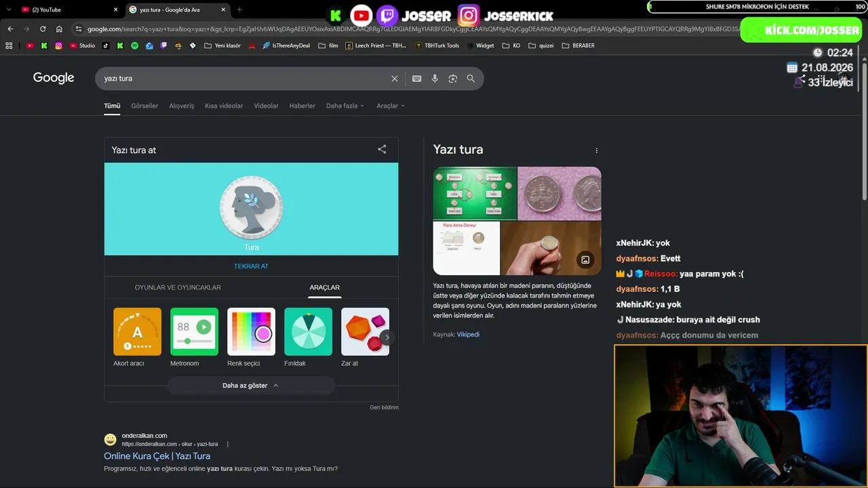Open the Yeni klasör bookmark folder
Viewport: 868px width, 488px height.
click(222, 46)
